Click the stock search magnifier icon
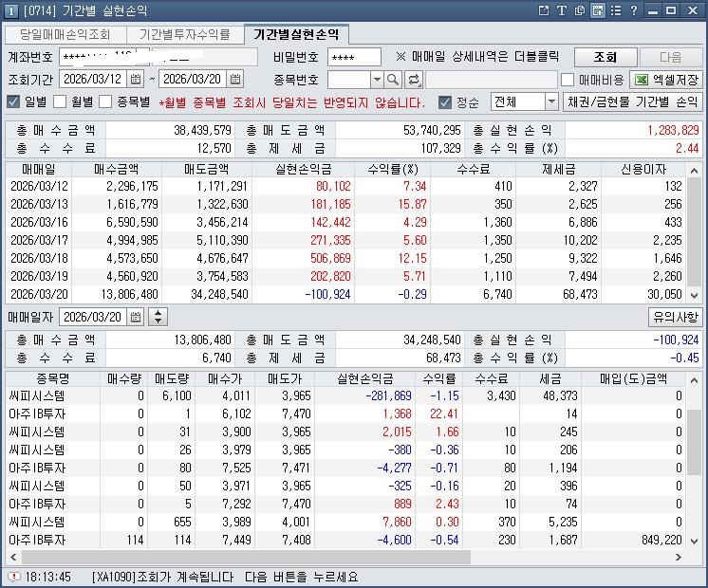Viewport: 708px width, 588px height. pyautogui.click(x=393, y=80)
